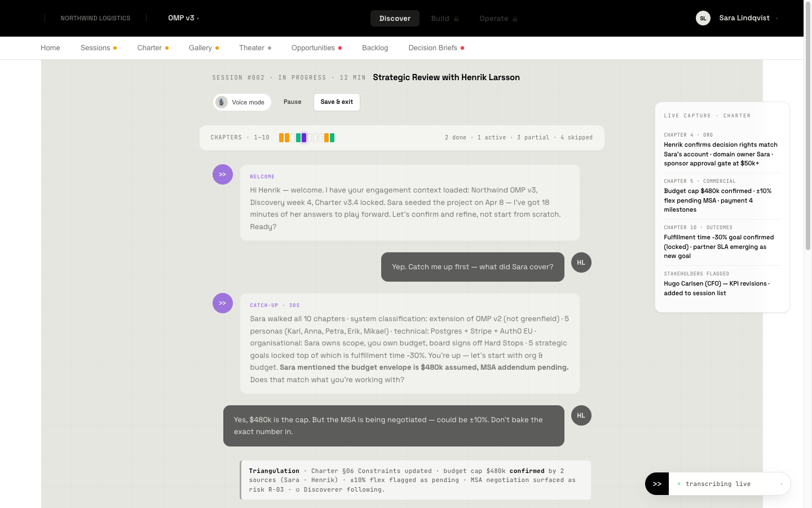This screenshot has width=812, height=508.
Task: Click the "transcribing live" status text
Action: (718, 484)
